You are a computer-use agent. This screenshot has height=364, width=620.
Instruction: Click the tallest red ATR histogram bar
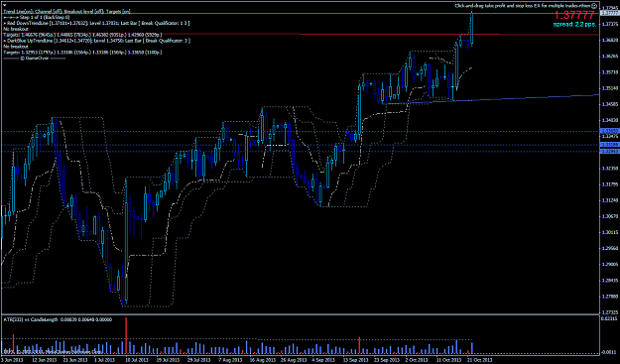pos(126,335)
